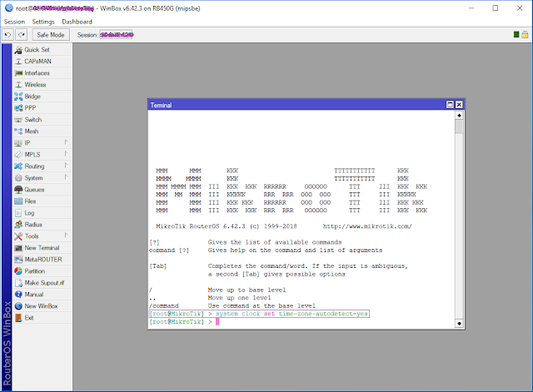Click the Redo arrow button
This screenshot has height=392, width=533.
22,35
